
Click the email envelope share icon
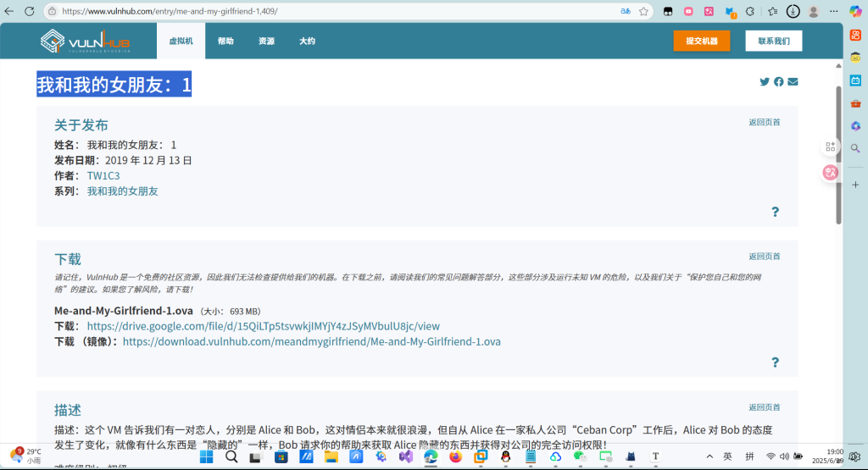coord(793,82)
